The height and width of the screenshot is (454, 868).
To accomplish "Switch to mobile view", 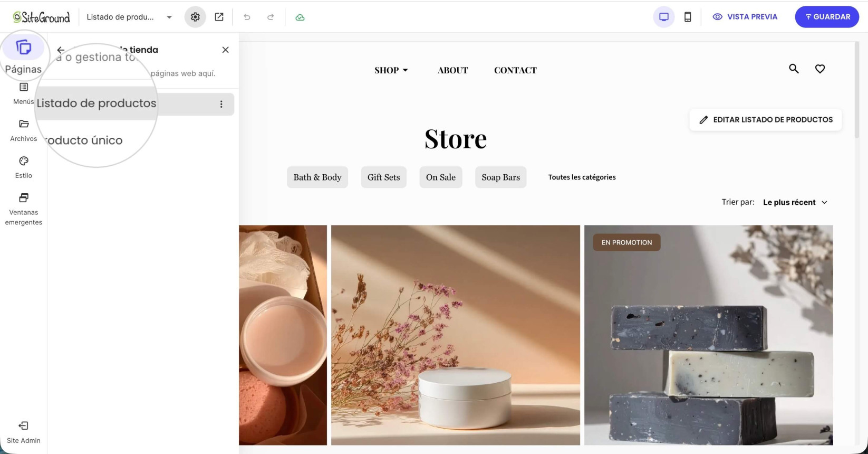I will click(x=688, y=17).
